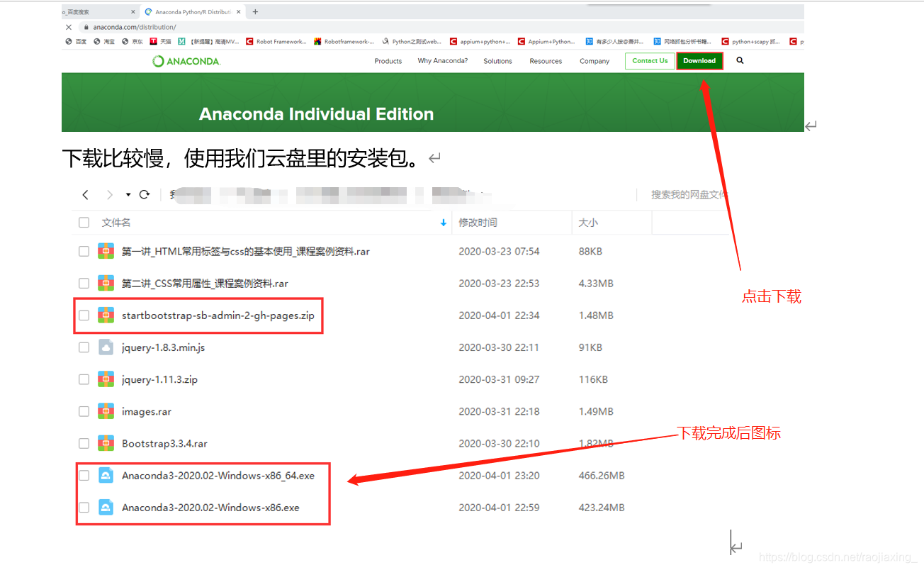924x570 pixels.
Task: Select file name Anaconda3-2020.02-Windows-x86.exe
Action: pyautogui.click(x=210, y=508)
